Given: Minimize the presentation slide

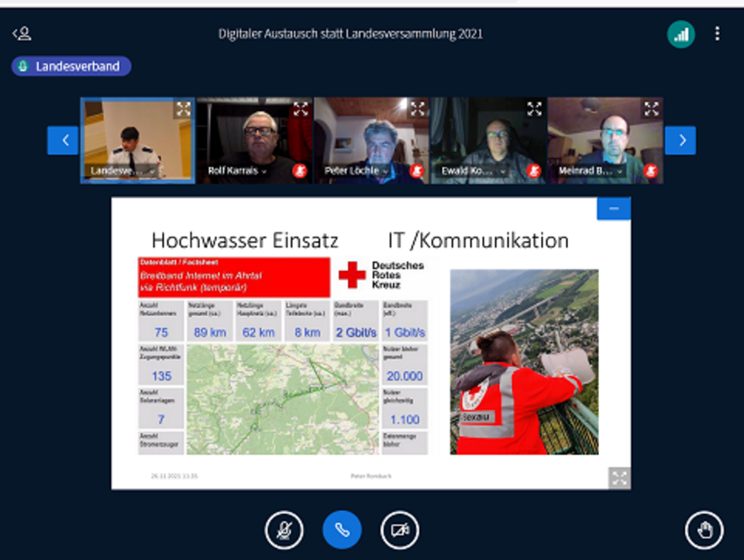Looking at the screenshot, I should click(614, 209).
